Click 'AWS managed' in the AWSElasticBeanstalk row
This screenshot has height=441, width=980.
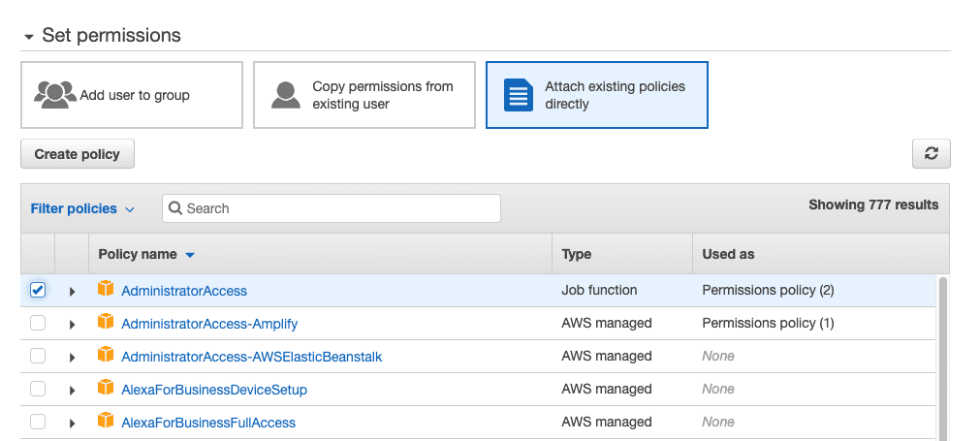tap(606, 356)
